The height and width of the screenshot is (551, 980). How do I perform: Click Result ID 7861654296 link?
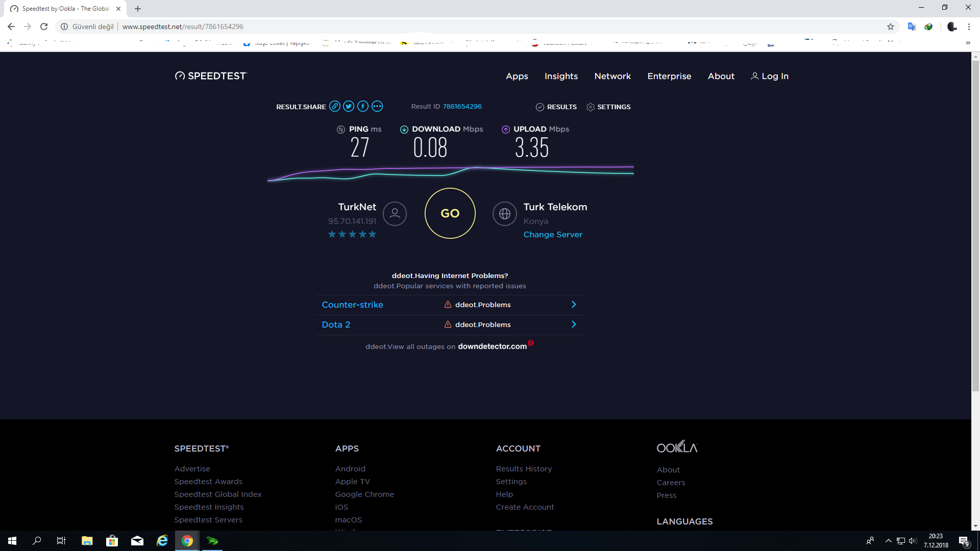[x=462, y=106]
